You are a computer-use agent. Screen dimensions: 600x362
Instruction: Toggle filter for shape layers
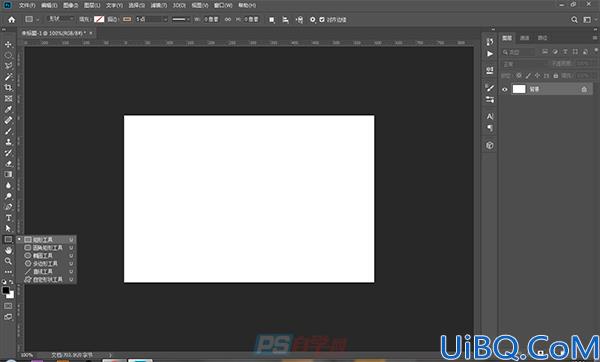(x=575, y=52)
